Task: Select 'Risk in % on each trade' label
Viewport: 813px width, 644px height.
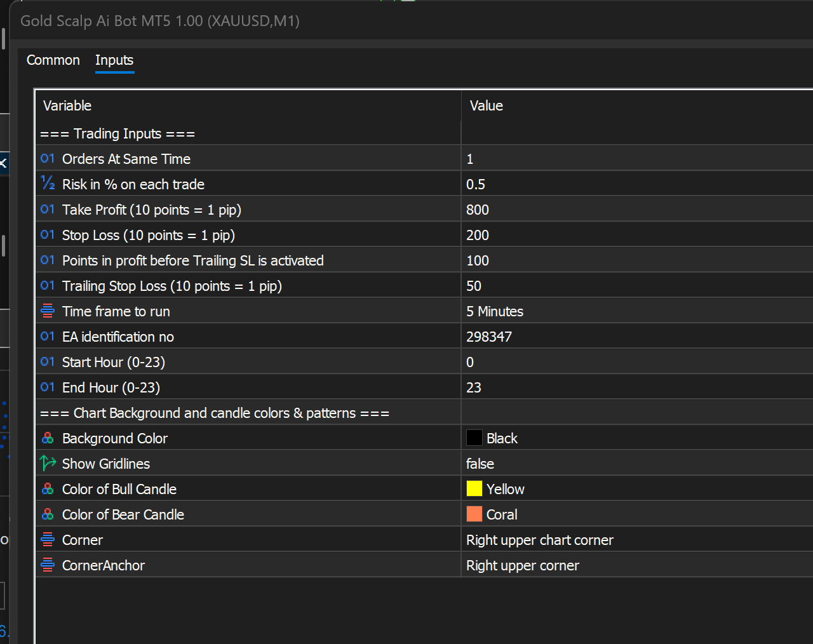Action: (x=133, y=184)
